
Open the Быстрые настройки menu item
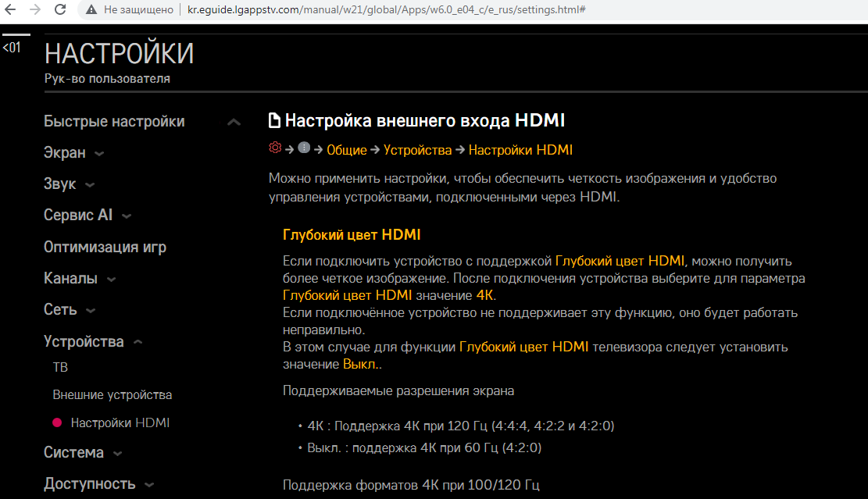[x=114, y=122]
